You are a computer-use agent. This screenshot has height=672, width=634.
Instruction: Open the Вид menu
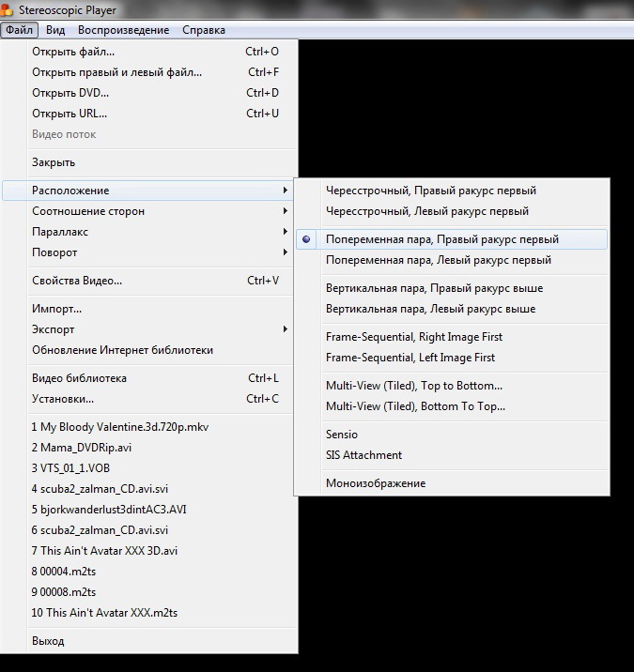tap(55, 30)
